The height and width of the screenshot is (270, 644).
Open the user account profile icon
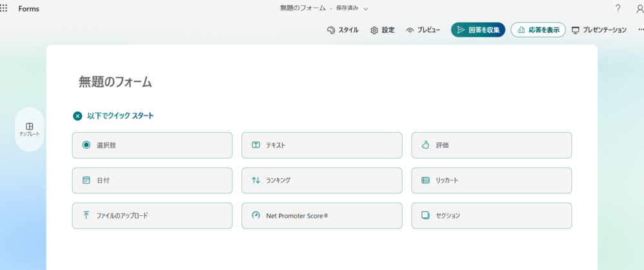point(639,8)
